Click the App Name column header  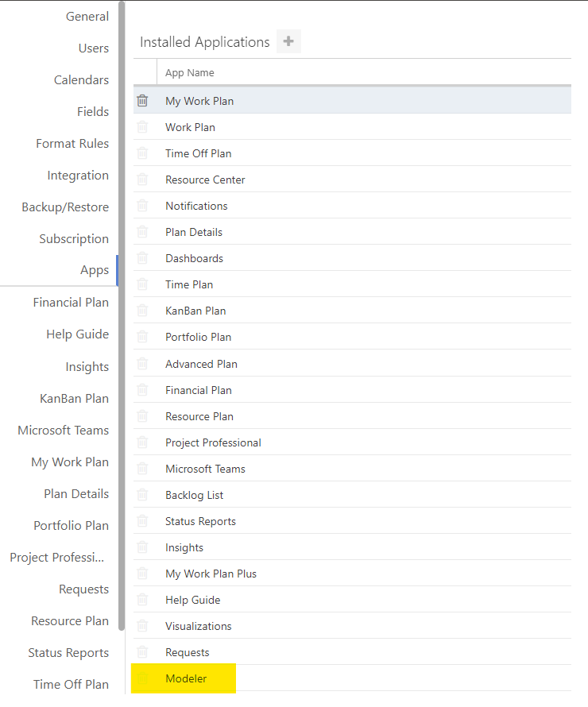tap(189, 72)
